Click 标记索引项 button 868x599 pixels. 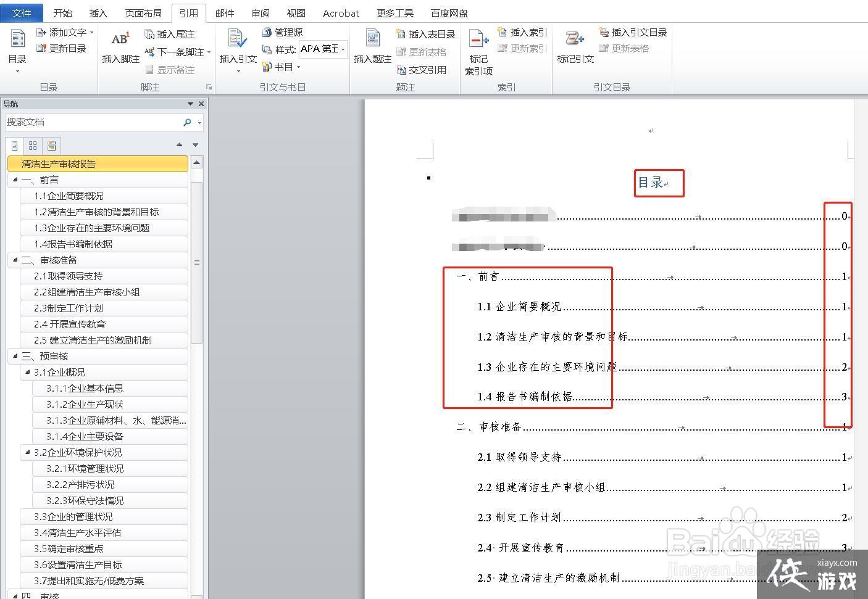point(478,53)
